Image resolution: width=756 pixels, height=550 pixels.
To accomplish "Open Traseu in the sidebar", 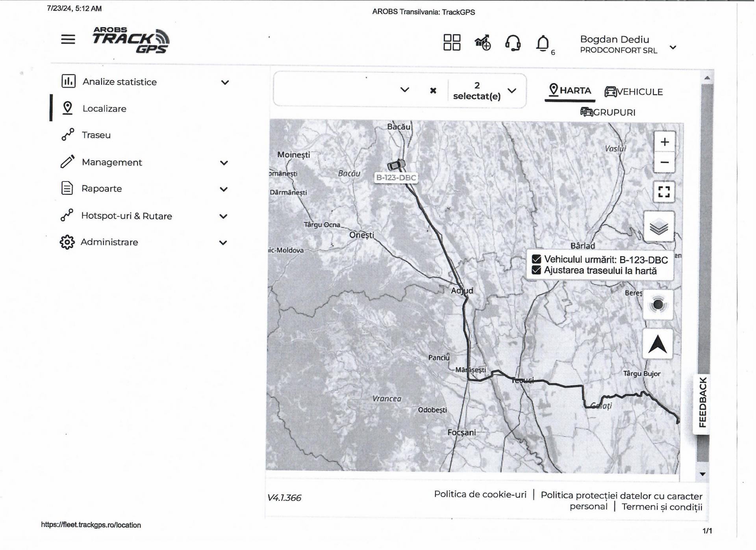I will pyautogui.click(x=96, y=135).
